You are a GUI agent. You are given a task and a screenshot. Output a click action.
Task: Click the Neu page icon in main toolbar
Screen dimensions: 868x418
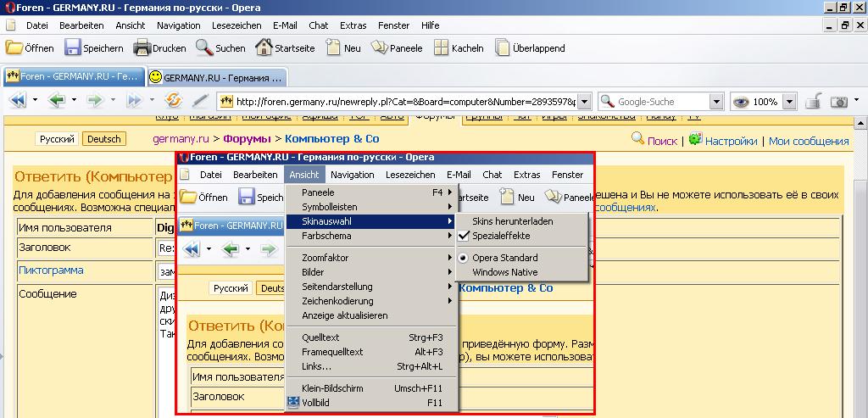click(x=333, y=47)
